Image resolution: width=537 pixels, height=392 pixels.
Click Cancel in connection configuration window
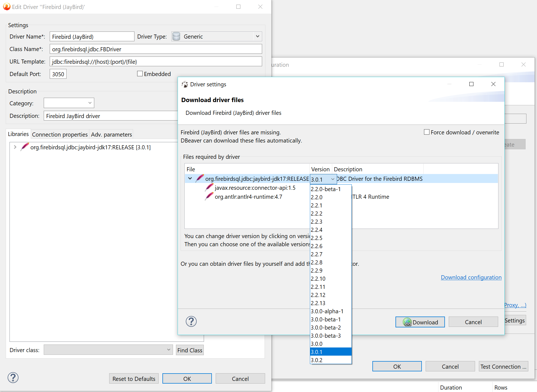tap(450, 366)
